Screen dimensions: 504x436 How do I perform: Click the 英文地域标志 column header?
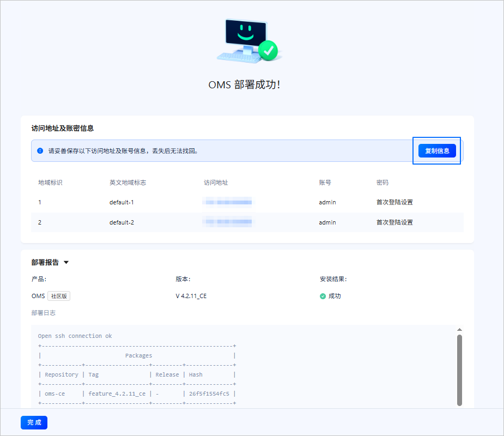coord(127,183)
